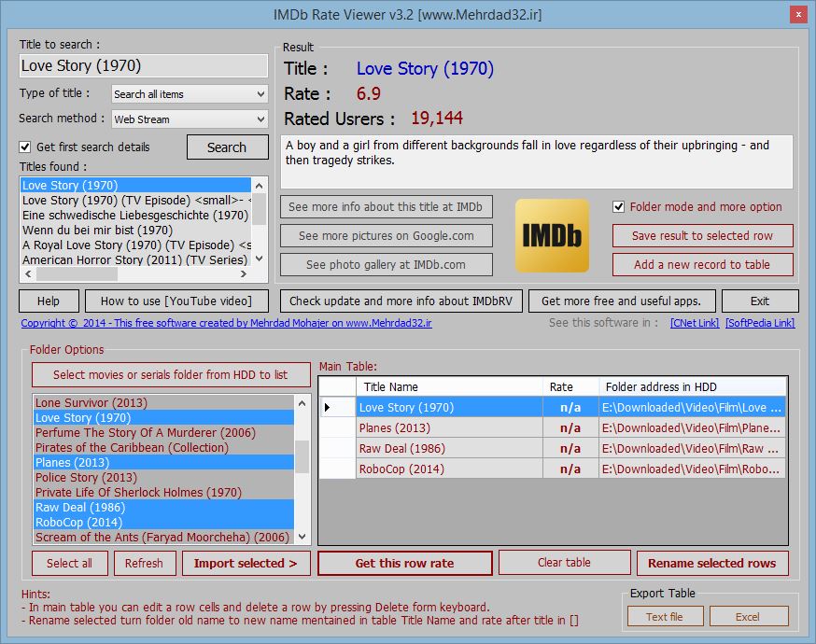Viewport: 816px width, 644px height.
Task: Click Rate cell of Love Story row
Action: [570, 407]
